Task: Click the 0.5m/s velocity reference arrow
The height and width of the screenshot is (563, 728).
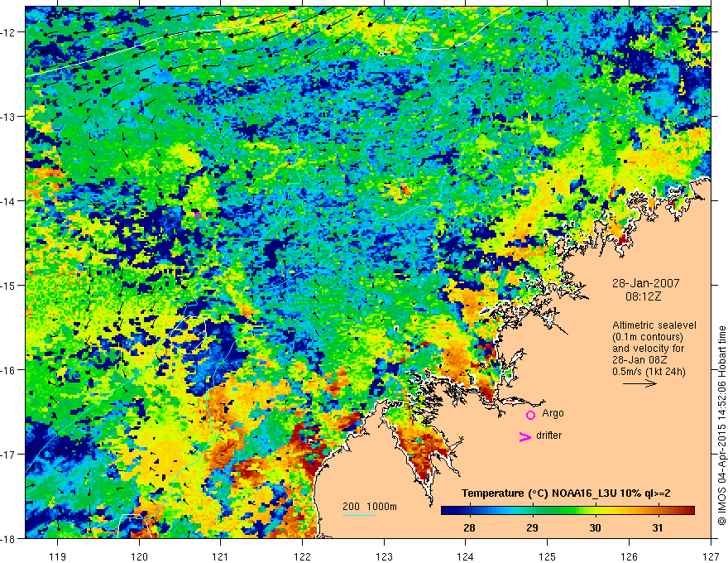Action: tap(639, 383)
